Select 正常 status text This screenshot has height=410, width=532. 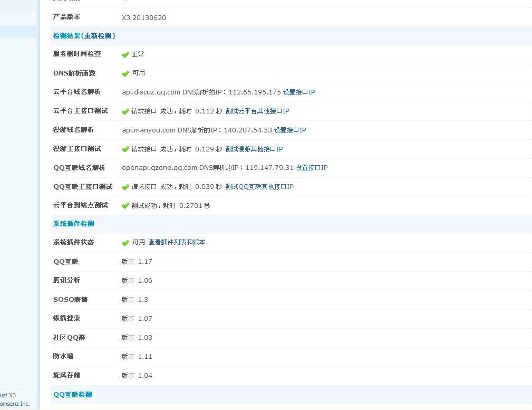coord(138,54)
